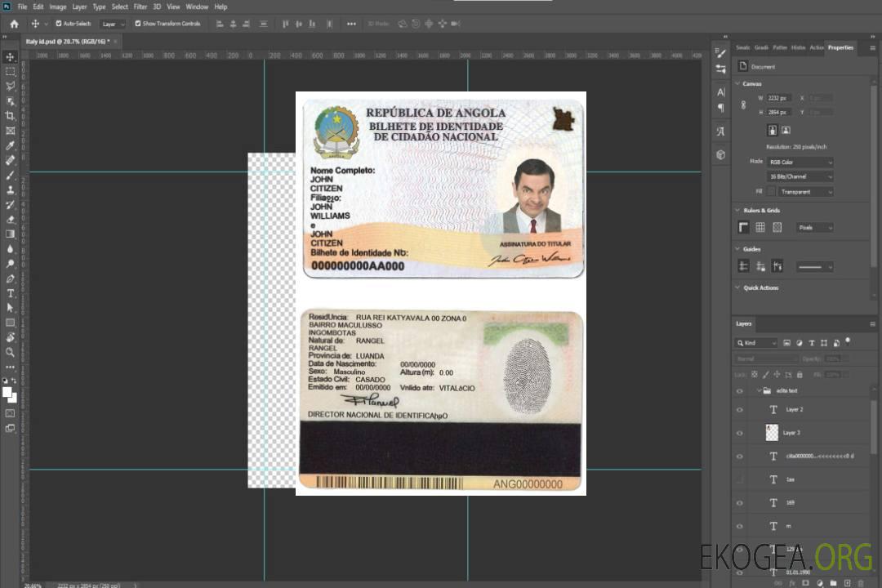This screenshot has height=588, width=882.
Task: Open the File menu
Action: [x=23, y=7]
